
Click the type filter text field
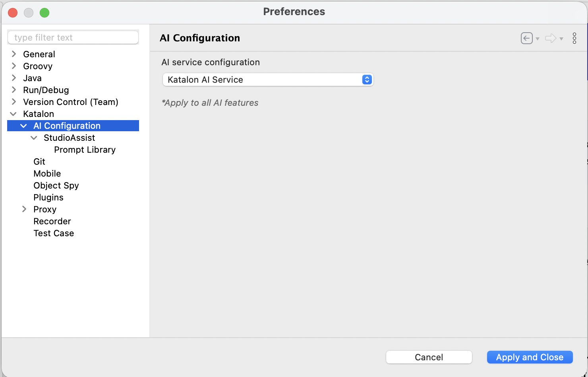73,37
